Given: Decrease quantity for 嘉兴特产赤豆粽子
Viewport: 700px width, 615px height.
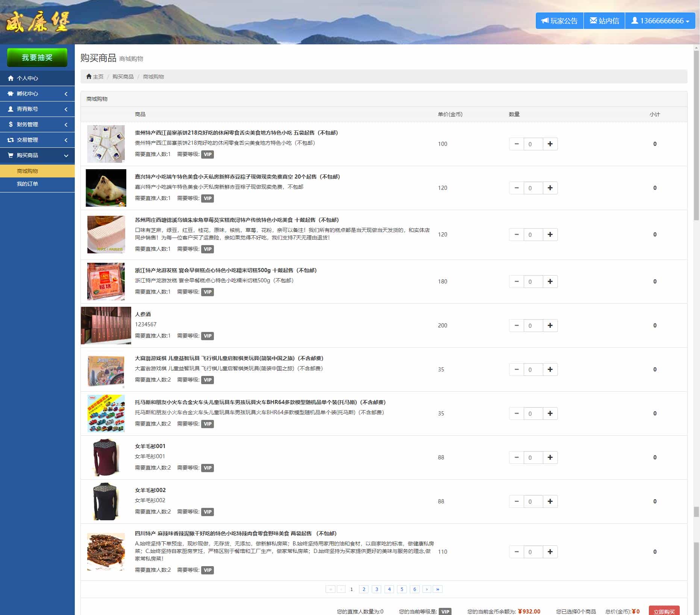Looking at the screenshot, I should (x=517, y=188).
